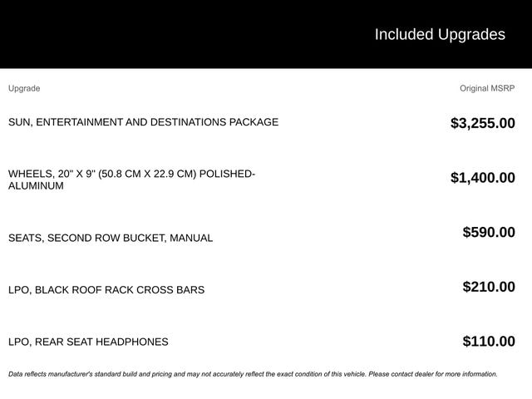532x399 pixels.
Task: Click "Please contact dealer for more information"
Action: (x=432, y=374)
